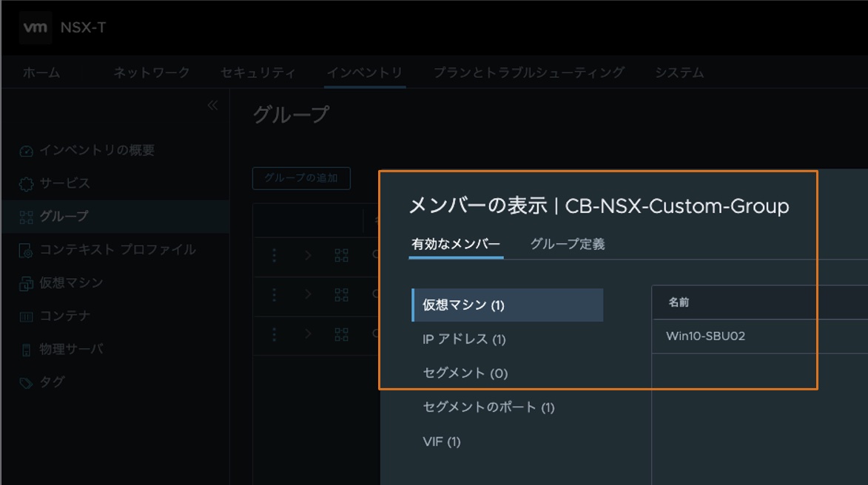Click the Physical Servers icon in sidebar
This screenshot has width=868, height=485.
tap(27, 350)
